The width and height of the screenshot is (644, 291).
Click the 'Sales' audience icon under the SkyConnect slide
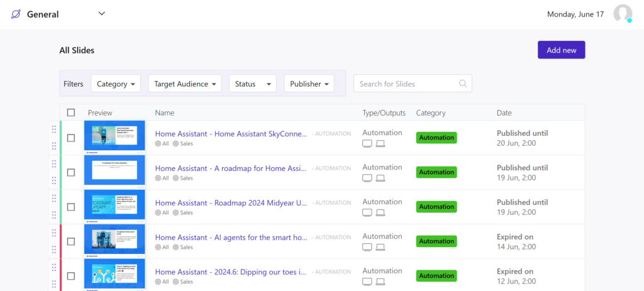pos(176,144)
